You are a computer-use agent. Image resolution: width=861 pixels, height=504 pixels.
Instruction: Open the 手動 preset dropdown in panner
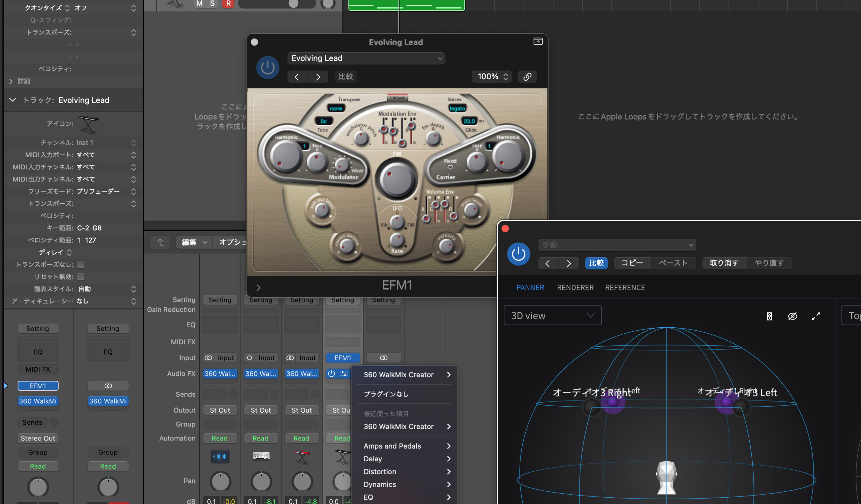point(617,245)
